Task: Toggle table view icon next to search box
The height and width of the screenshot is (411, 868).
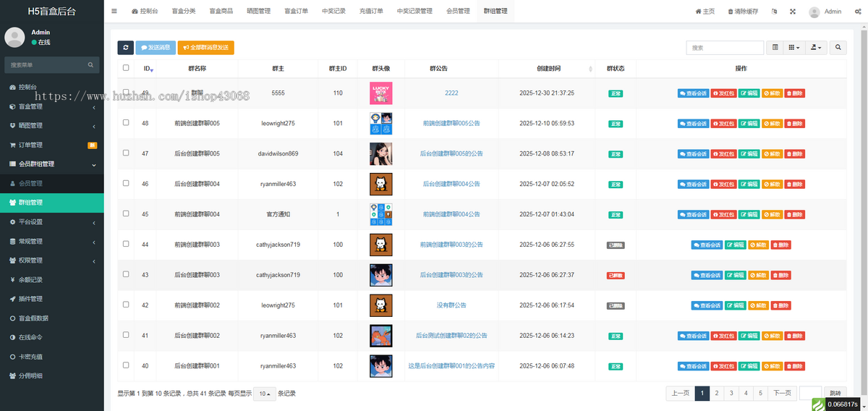Action: coord(775,48)
